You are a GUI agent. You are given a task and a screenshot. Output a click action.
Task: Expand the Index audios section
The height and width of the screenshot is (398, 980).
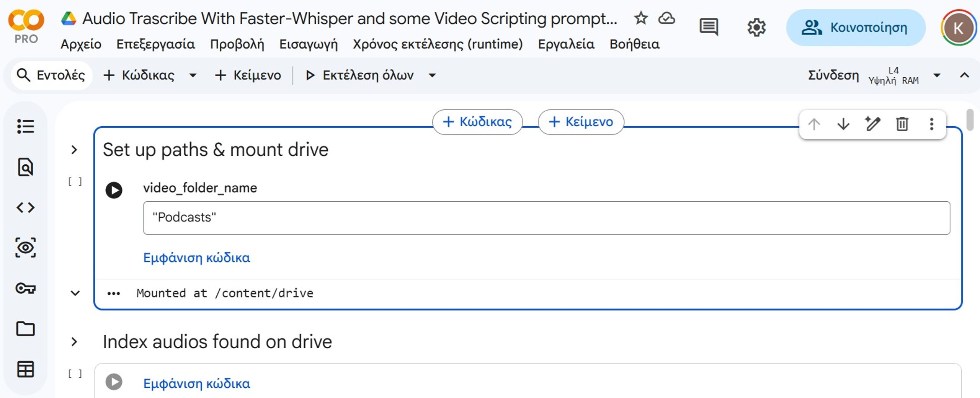pos(74,342)
